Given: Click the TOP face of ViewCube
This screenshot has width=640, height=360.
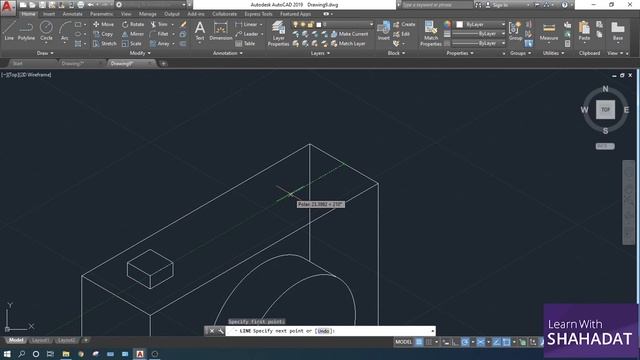Looking at the screenshot, I should tap(605, 110).
